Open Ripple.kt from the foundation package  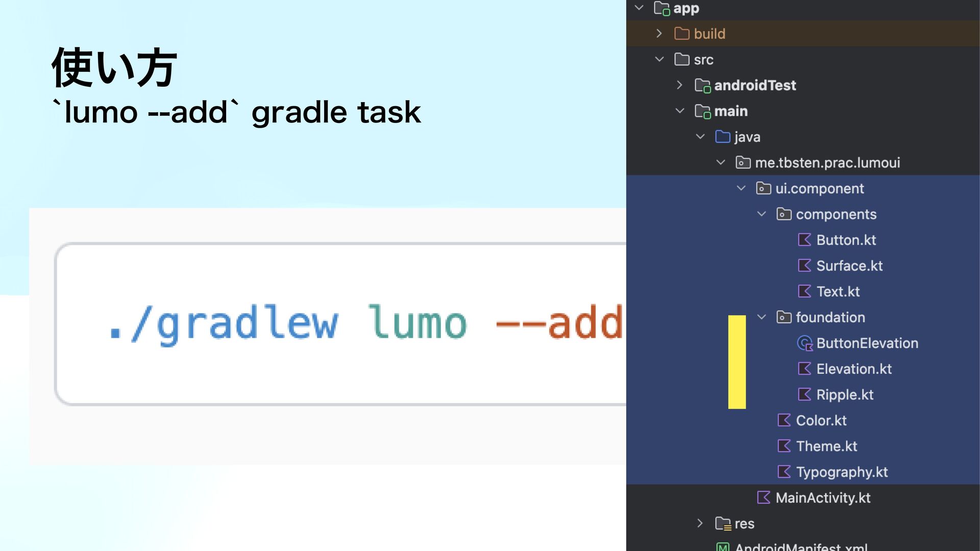click(845, 395)
